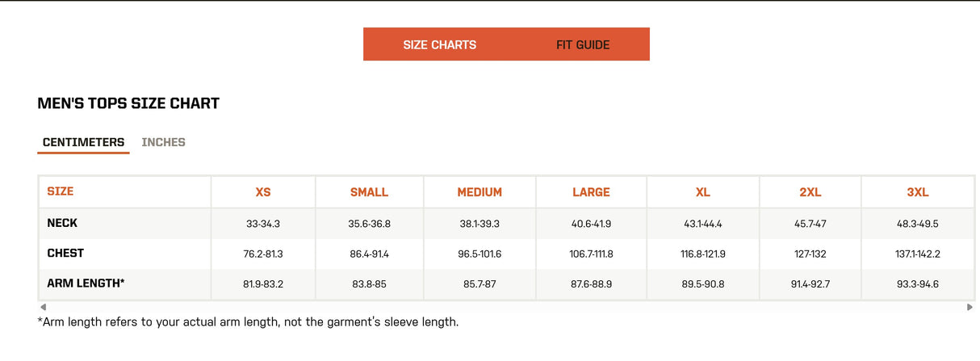The height and width of the screenshot is (361, 980).
Task: Click the 2XL column header
Action: pyautogui.click(x=810, y=192)
